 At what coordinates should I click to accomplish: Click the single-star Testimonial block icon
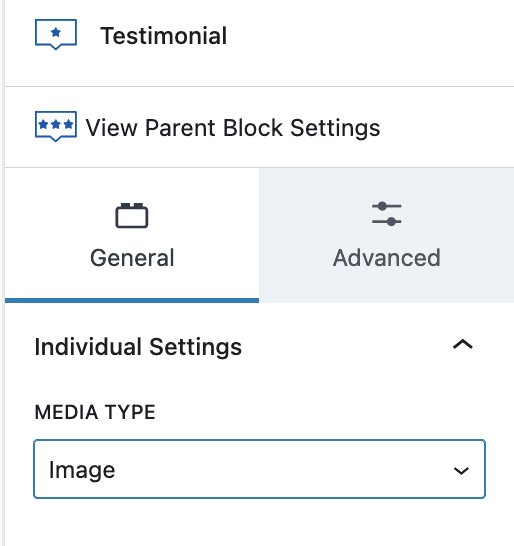pyautogui.click(x=56, y=34)
